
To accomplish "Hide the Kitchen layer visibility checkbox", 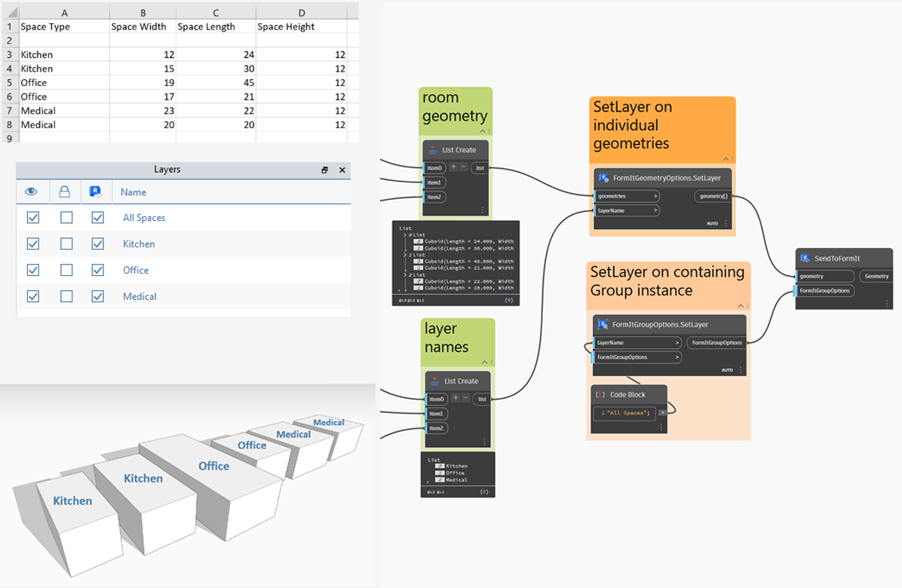I will [33, 243].
